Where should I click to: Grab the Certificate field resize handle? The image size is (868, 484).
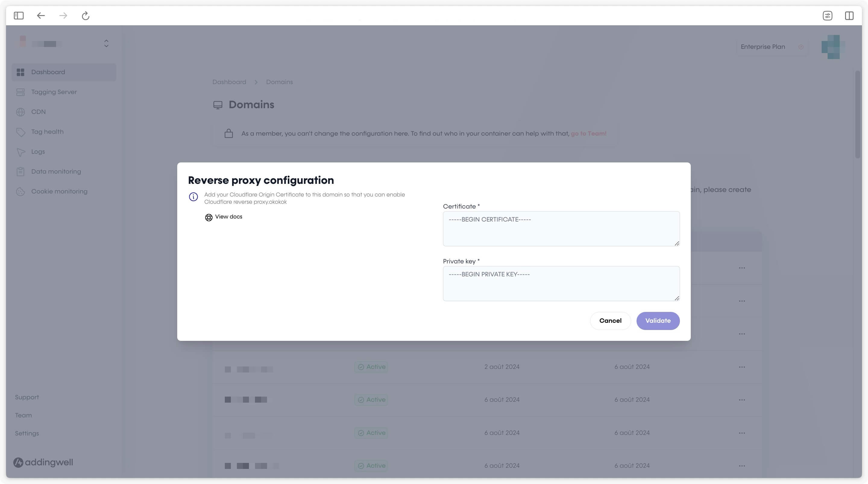pyautogui.click(x=677, y=243)
